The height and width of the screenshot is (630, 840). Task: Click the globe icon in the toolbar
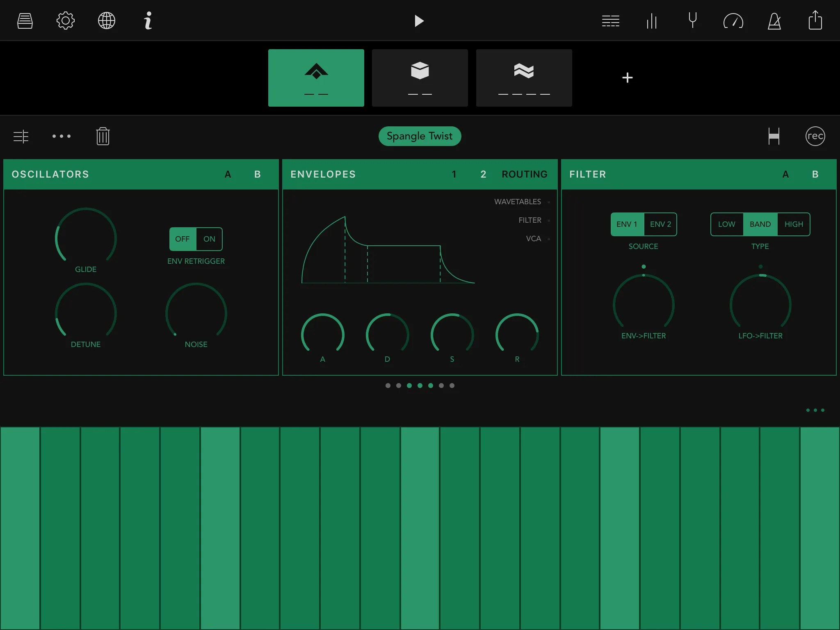107,20
